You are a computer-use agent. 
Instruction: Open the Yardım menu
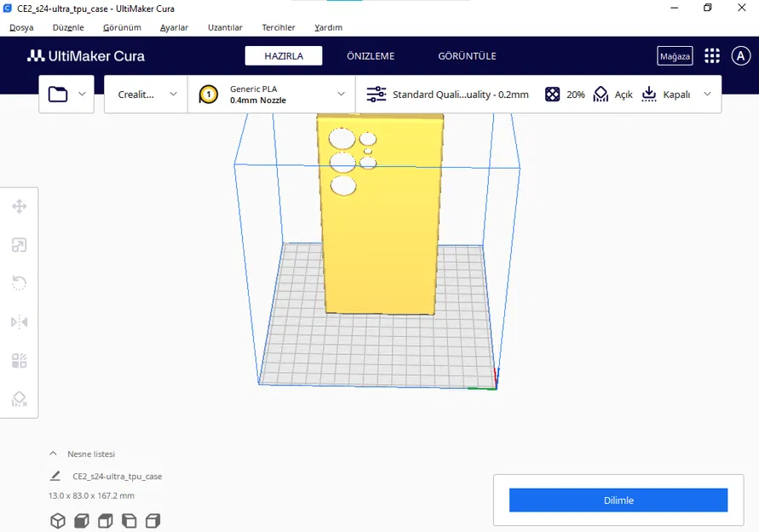[x=328, y=27]
